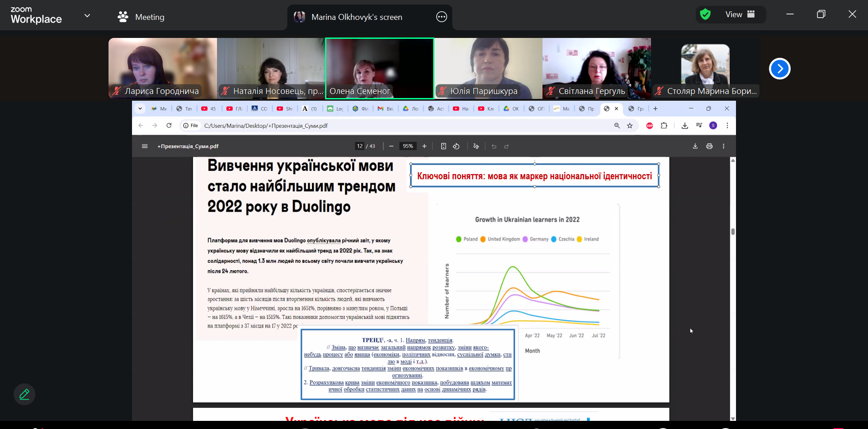Click the Zoom annotate pencil icon
This screenshot has width=868, height=429.
[24, 394]
